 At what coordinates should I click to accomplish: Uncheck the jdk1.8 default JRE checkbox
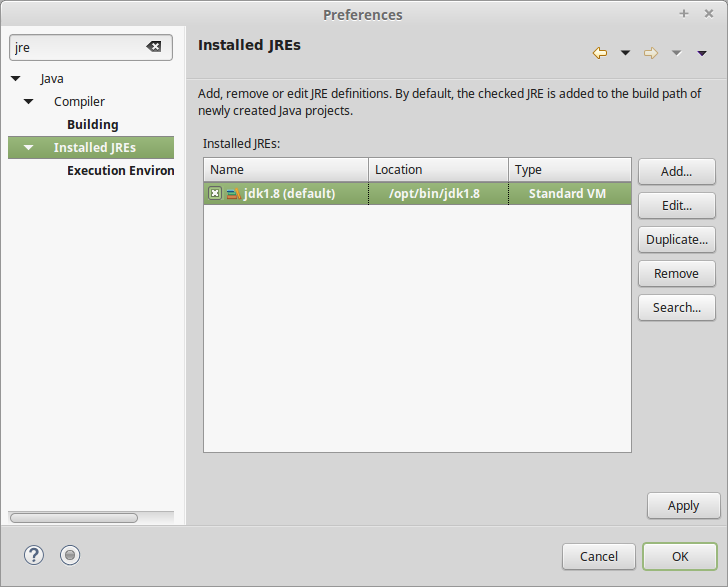[x=215, y=193]
